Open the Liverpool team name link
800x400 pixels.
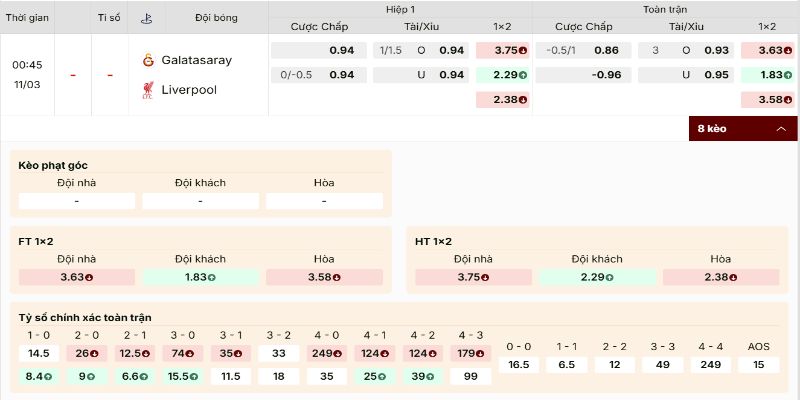[x=189, y=89]
